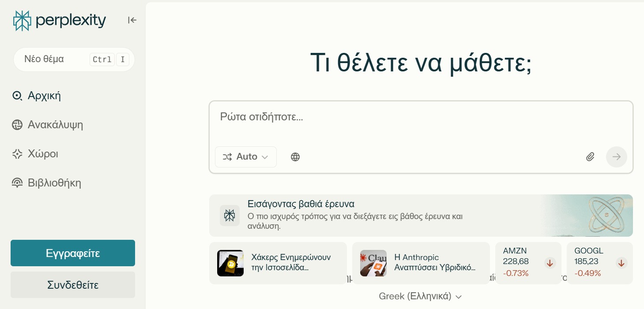Image resolution: width=644 pixels, height=309 pixels.
Task: Click the Αρχική home icon
Action: 17,96
